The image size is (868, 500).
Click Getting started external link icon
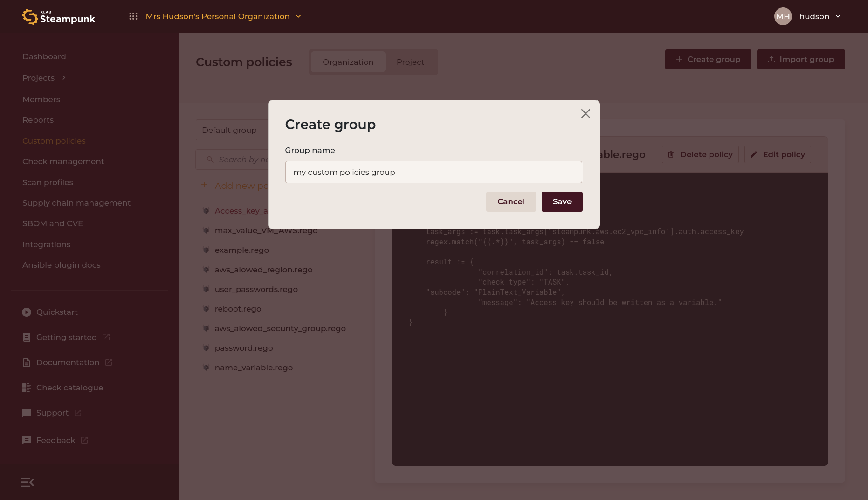pyautogui.click(x=106, y=337)
